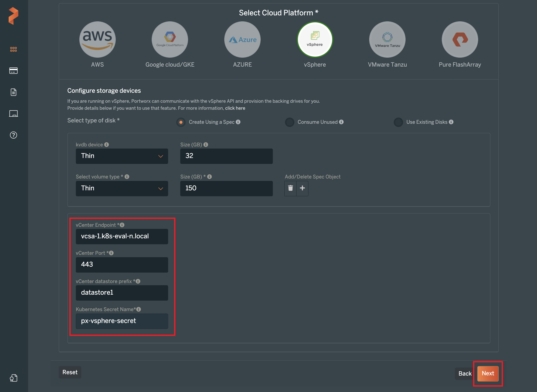Image resolution: width=537 pixels, height=392 pixels.
Task: Follow the click here documentation link
Action: 235,108
